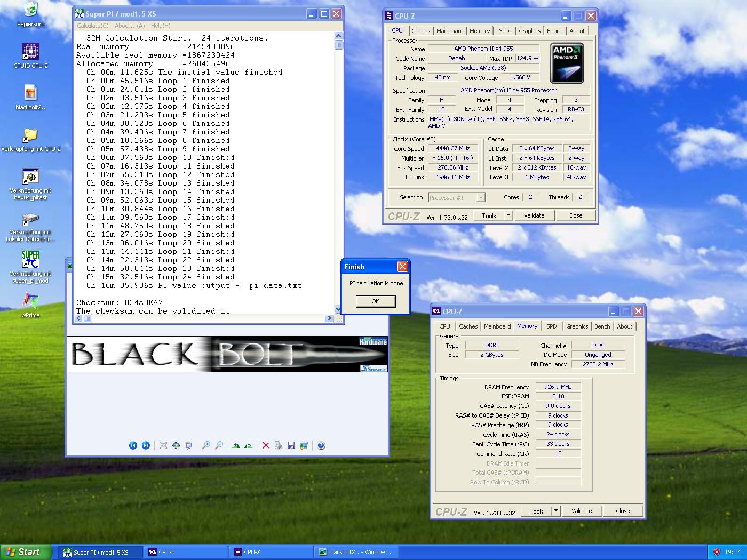Open picture for editing
Viewport: 747px width, 560px height.
point(304,445)
